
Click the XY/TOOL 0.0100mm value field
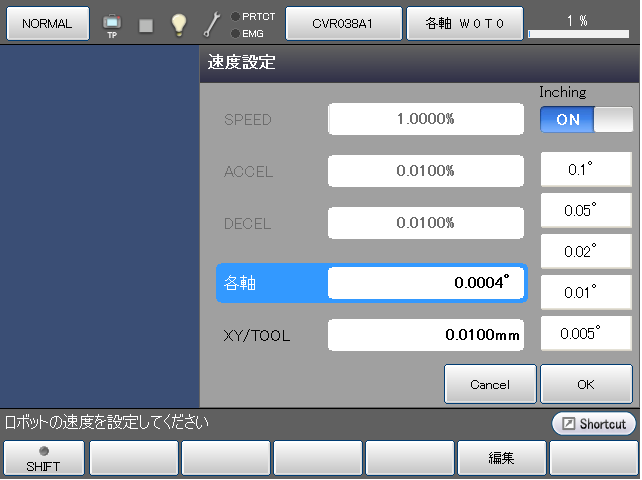click(426, 336)
